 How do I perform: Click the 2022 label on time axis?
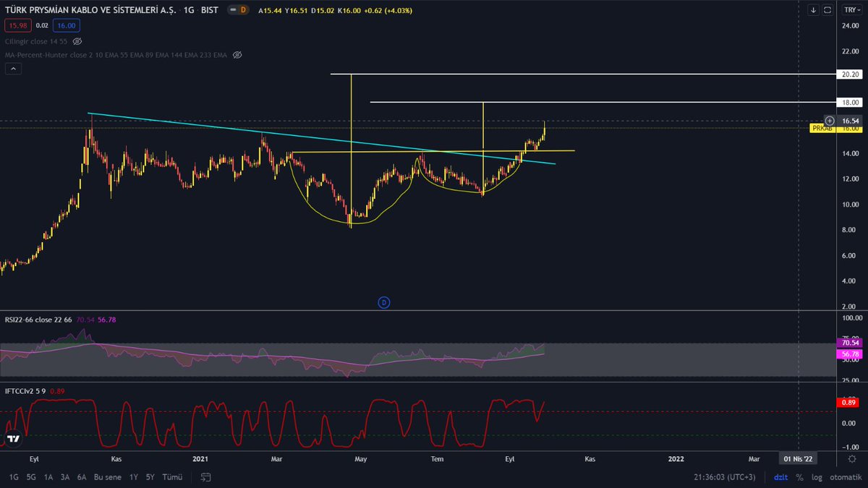pos(676,458)
